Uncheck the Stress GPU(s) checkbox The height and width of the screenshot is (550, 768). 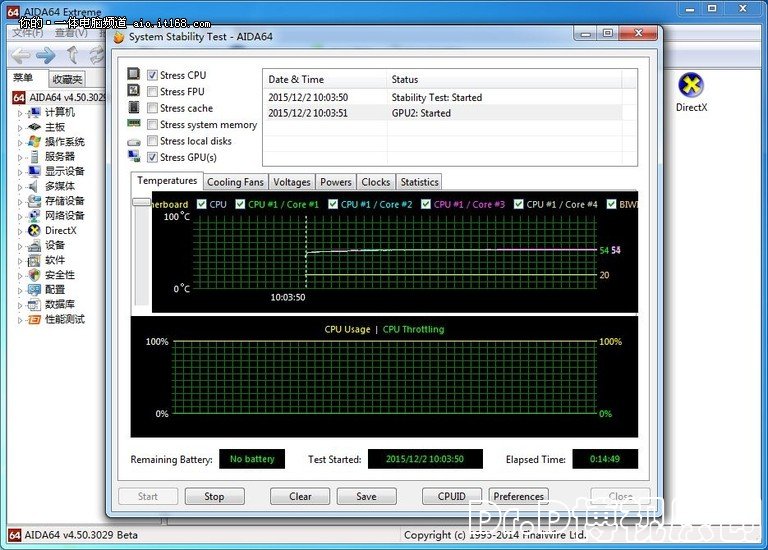(152, 157)
